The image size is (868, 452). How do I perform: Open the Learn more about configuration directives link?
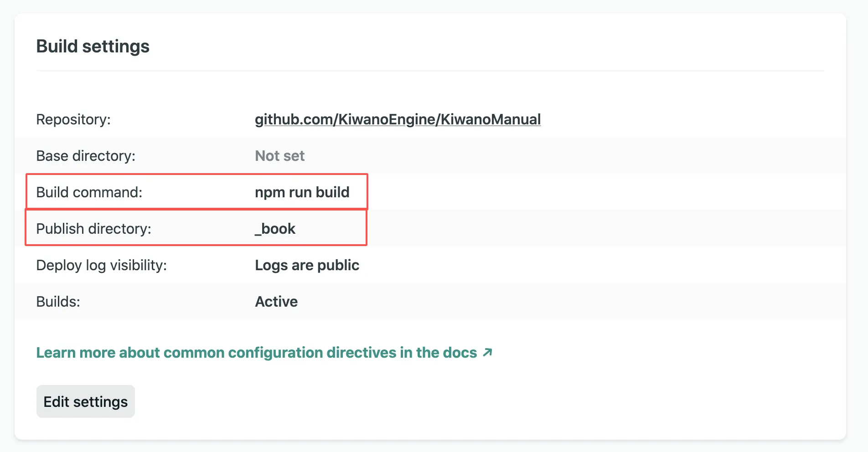click(256, 353)
